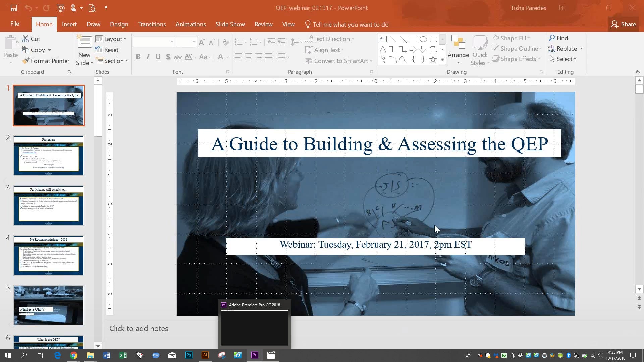Click the Save icon in quick access toolbar

coord(14,8)
